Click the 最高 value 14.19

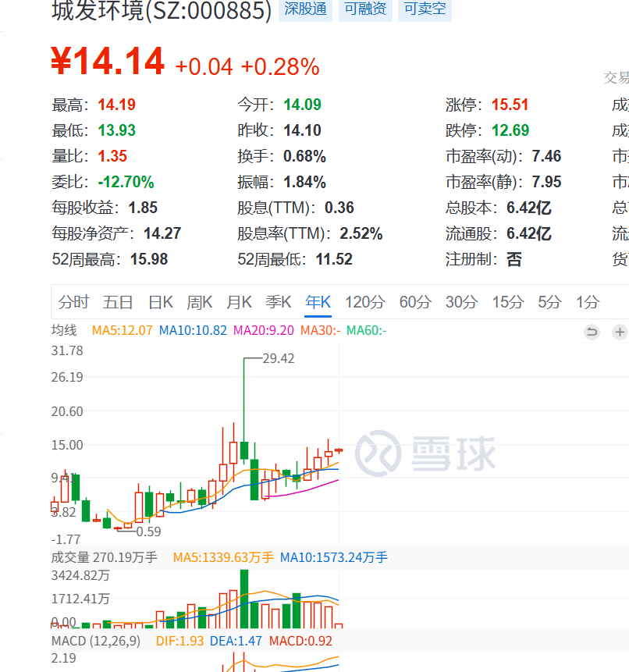click(x=116, y=105)
